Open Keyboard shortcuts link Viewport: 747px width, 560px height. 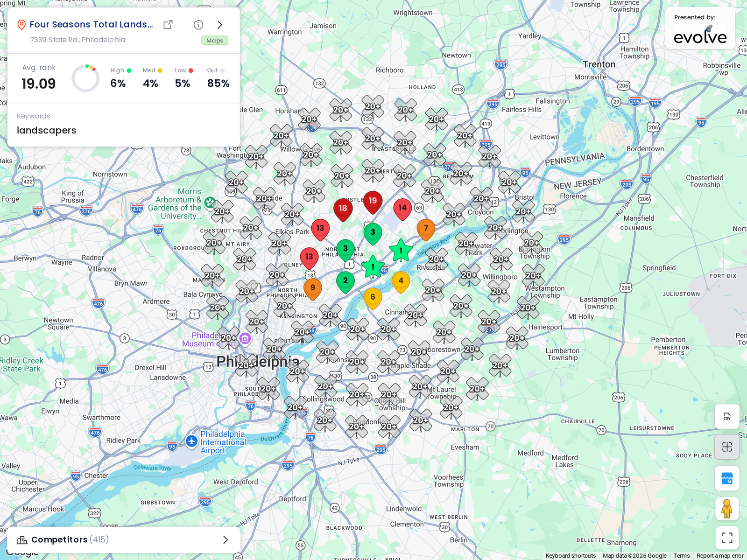click(x=571, y=556)
